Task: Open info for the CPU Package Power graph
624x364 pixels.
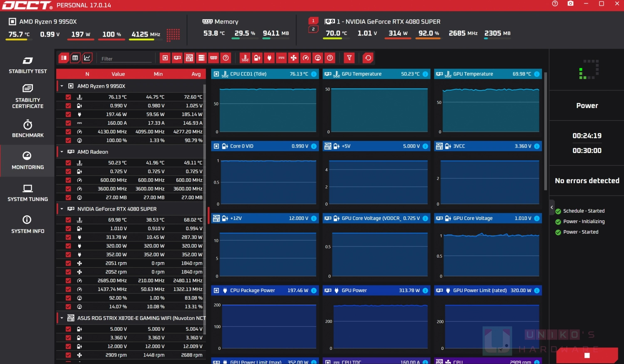Action: coord(314,290)
